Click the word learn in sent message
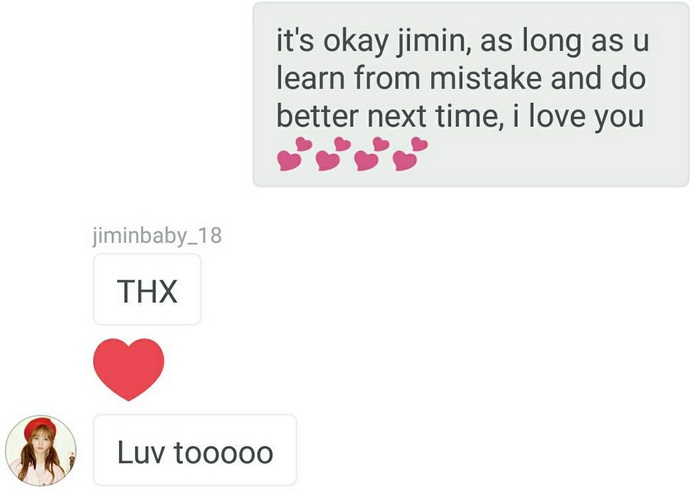The width and height of the screenshot is (700, 494). click(311, 78)
